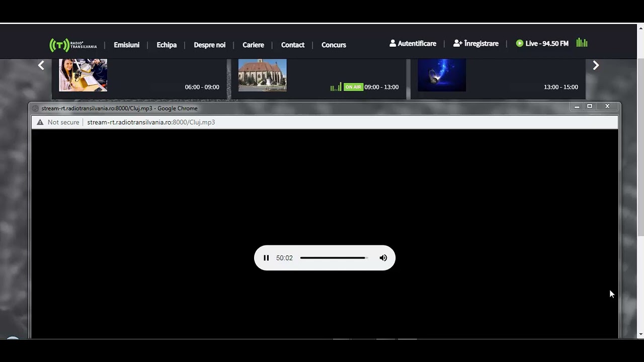Mute the audio player volume
Screen dimensions: 644x362
coord(383,258)
